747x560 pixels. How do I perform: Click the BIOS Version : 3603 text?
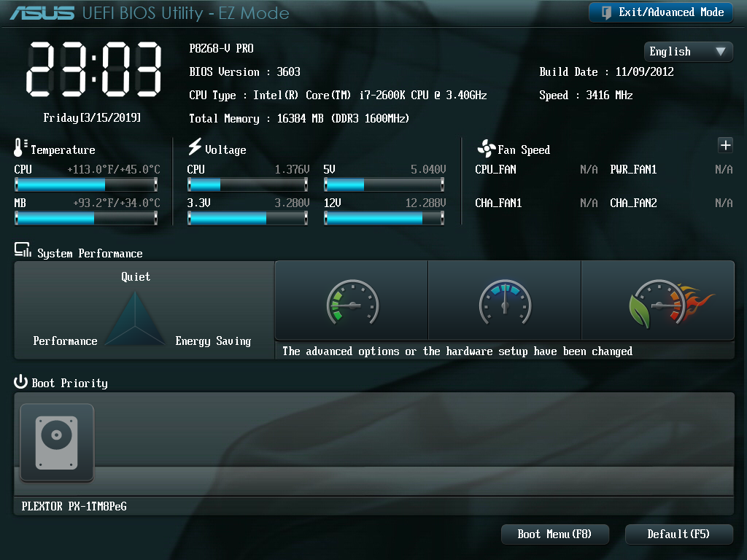click(x=245, y=72)
